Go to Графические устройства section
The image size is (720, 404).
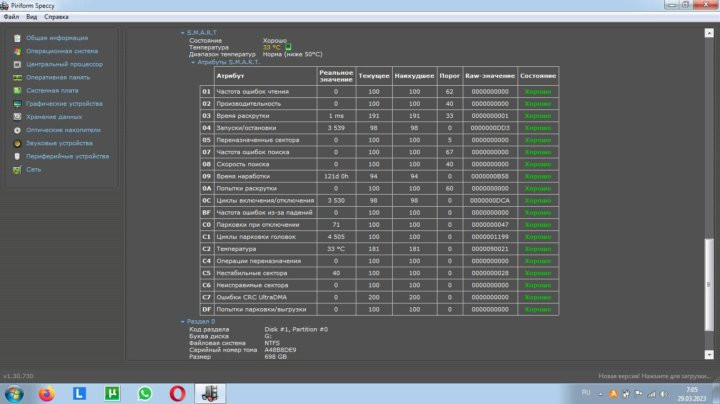pos(64,104)
